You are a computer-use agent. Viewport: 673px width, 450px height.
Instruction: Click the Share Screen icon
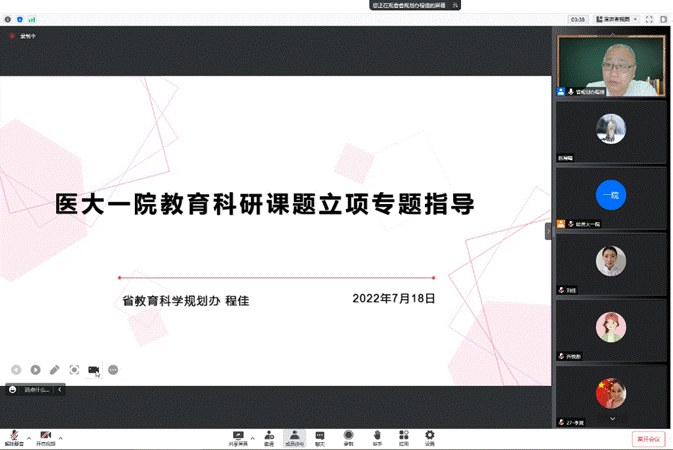click(238, 437)
